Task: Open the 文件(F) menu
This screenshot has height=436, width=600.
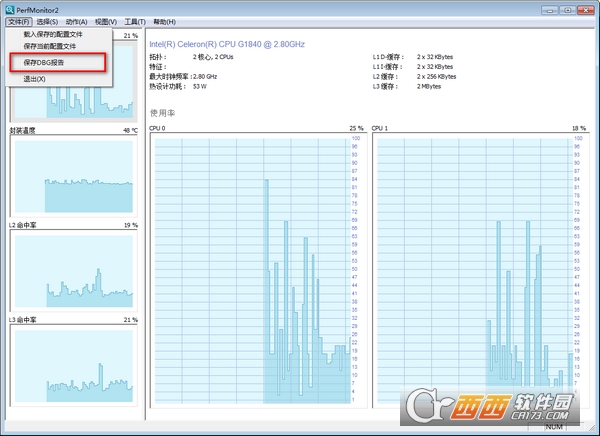Action: (19, 22)
